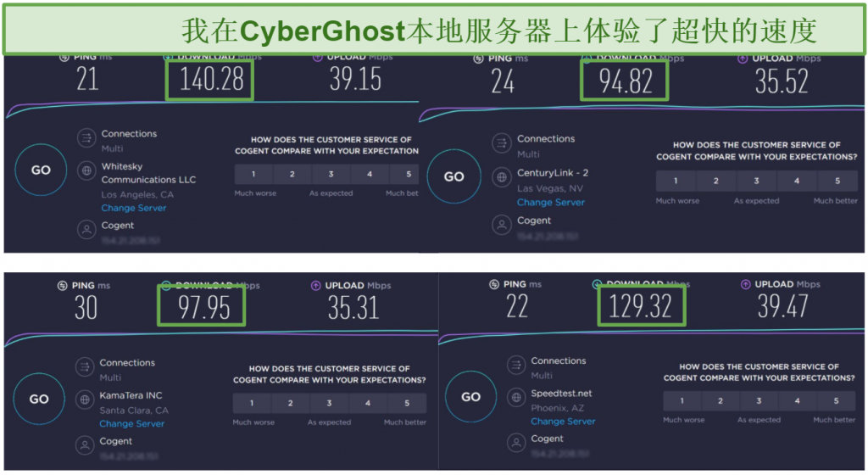
Task: Click the 35.31 upload speed value
Action: coord(353,308)
